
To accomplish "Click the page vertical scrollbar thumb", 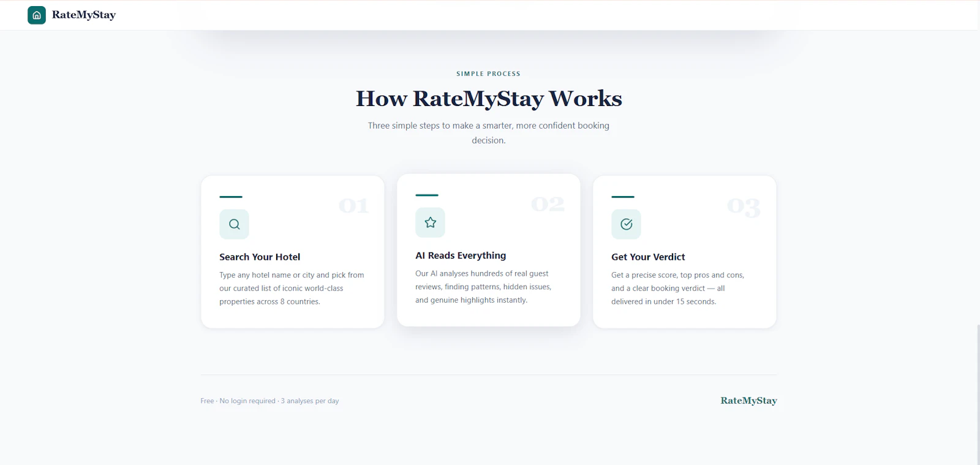I will pyautogui.click(x=978, y=395).
